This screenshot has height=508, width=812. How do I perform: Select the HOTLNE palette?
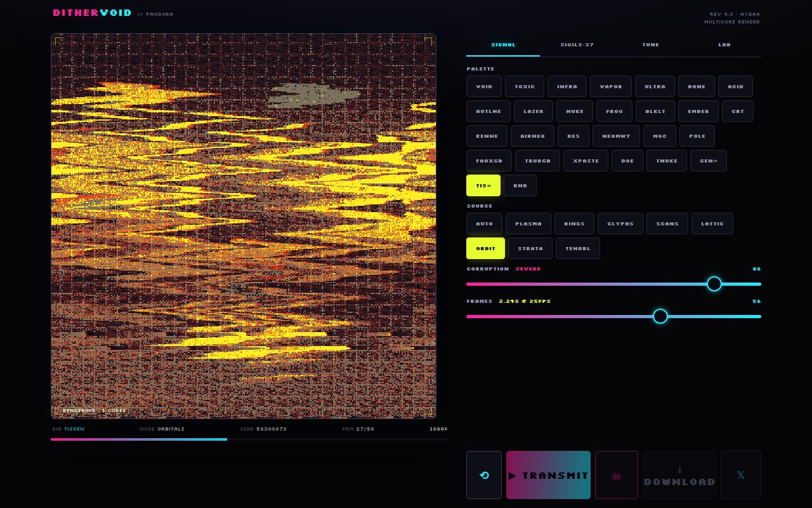pos(488,111)
